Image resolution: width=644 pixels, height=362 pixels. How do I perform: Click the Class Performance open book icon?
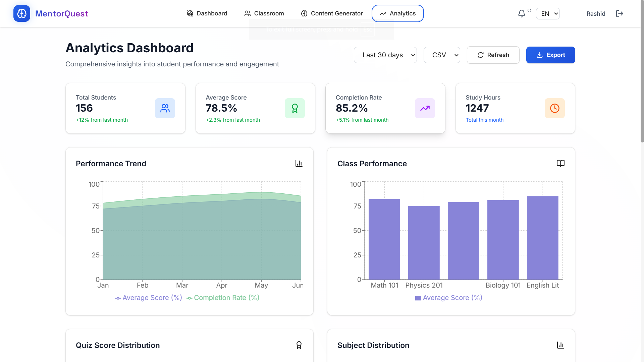tap(560, 164)
